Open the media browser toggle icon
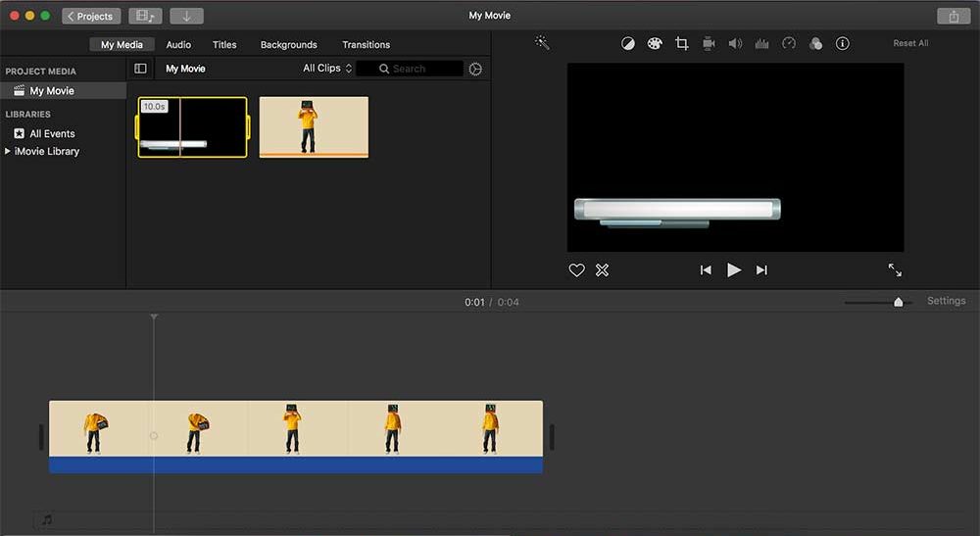Screen dimensions: 980x536 pos(145,16)
